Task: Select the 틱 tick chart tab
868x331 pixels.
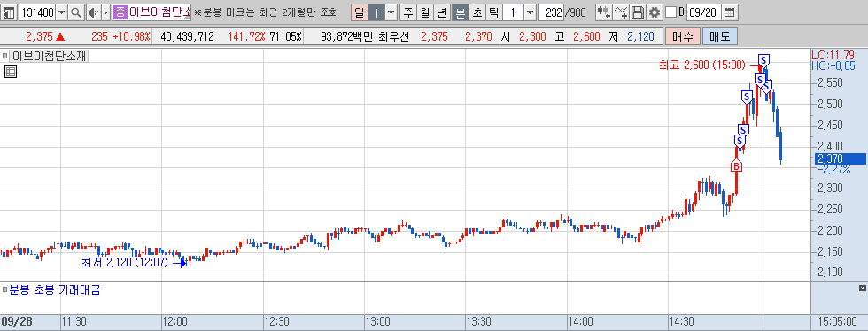Action: 494,12
